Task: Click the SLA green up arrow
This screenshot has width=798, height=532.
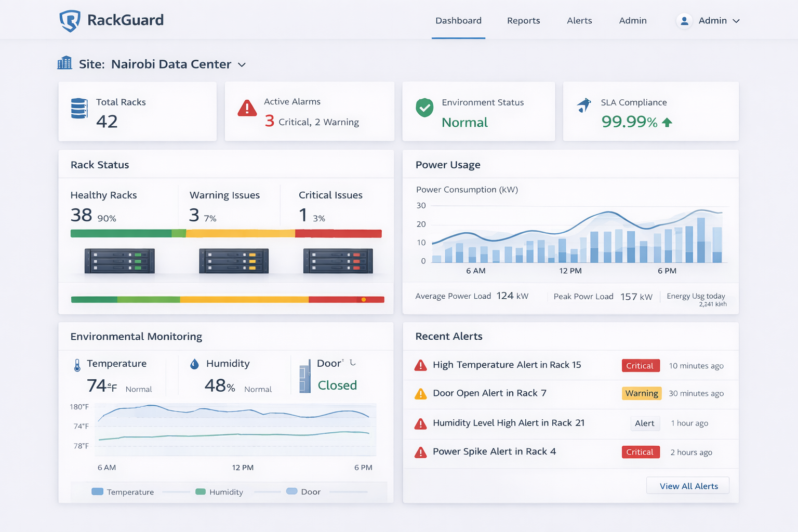Action: click(667, 122)
